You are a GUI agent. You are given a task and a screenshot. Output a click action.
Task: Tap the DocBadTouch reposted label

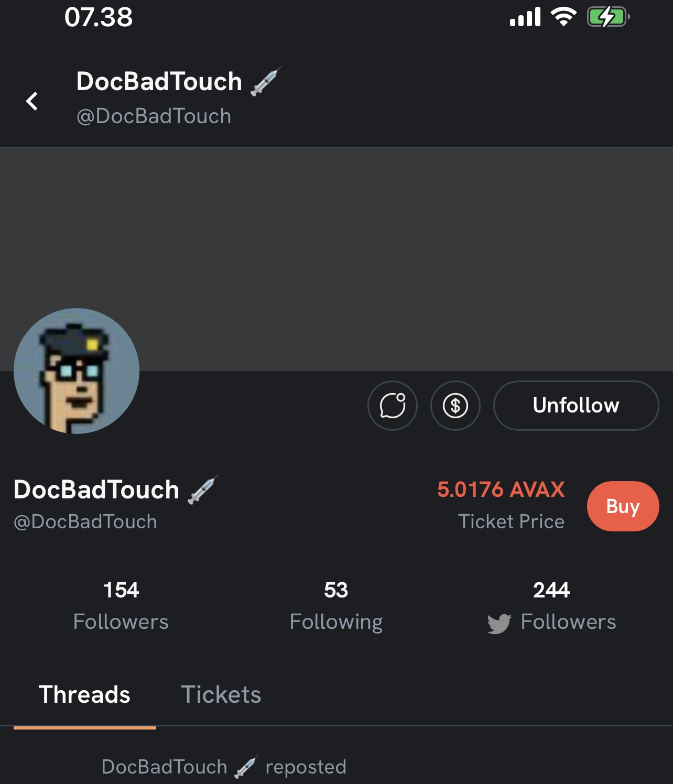click(224, 767)
